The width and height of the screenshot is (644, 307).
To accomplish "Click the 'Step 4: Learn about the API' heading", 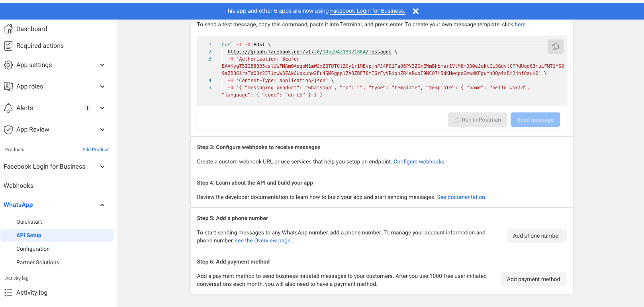I will (255, 183).
